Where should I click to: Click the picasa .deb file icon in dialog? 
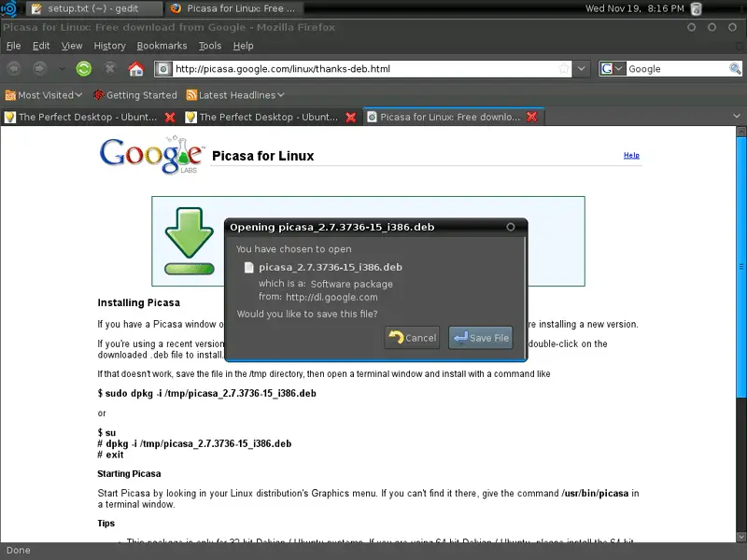click(248, 268)
